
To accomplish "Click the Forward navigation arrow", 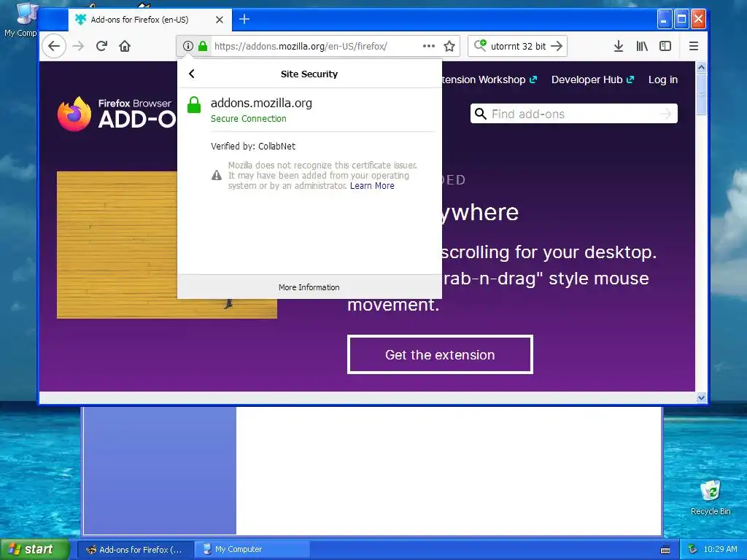I will click(x=78, y=46).
